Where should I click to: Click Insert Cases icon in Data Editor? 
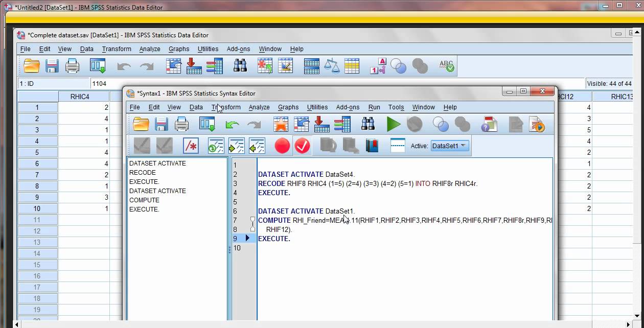(265, 66)
